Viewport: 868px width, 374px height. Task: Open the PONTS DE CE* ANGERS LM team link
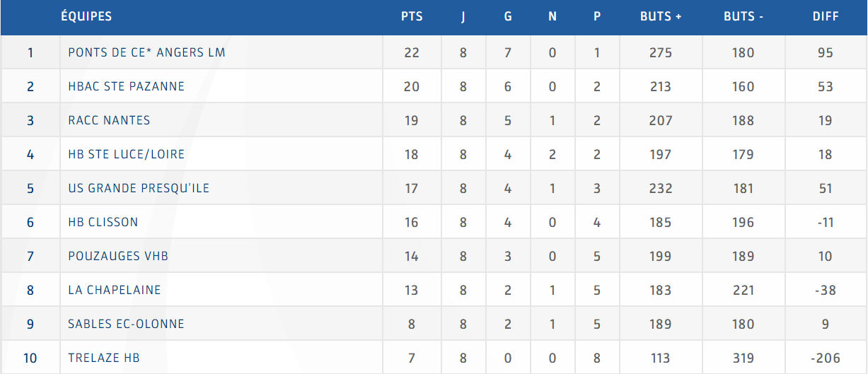point(146,52)
